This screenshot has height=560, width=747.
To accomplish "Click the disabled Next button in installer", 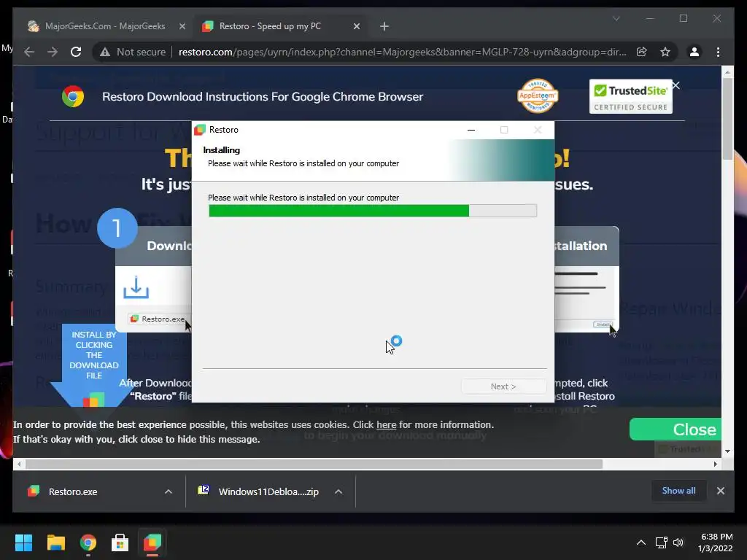I will tap(503, 386).
